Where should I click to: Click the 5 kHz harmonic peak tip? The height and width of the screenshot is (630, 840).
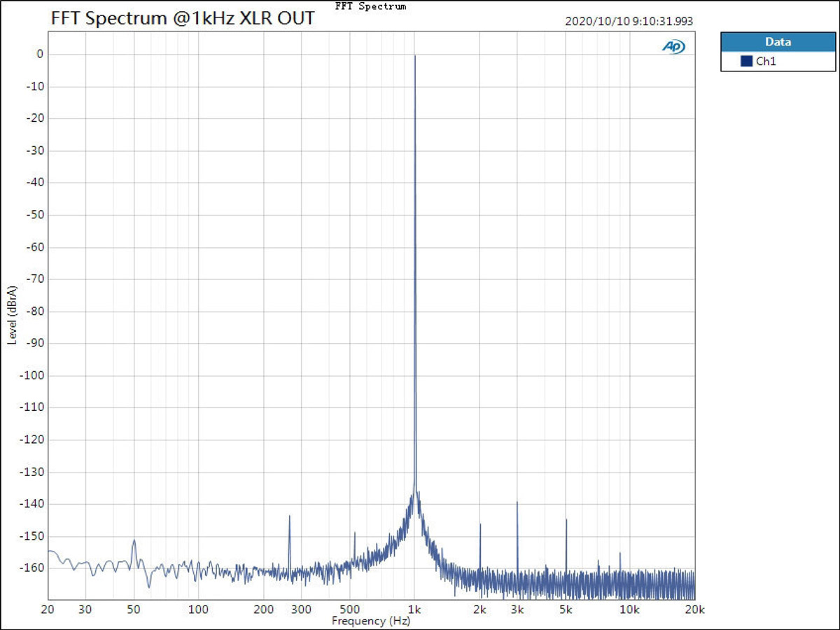pyautogui.click(x=566, y=519)
